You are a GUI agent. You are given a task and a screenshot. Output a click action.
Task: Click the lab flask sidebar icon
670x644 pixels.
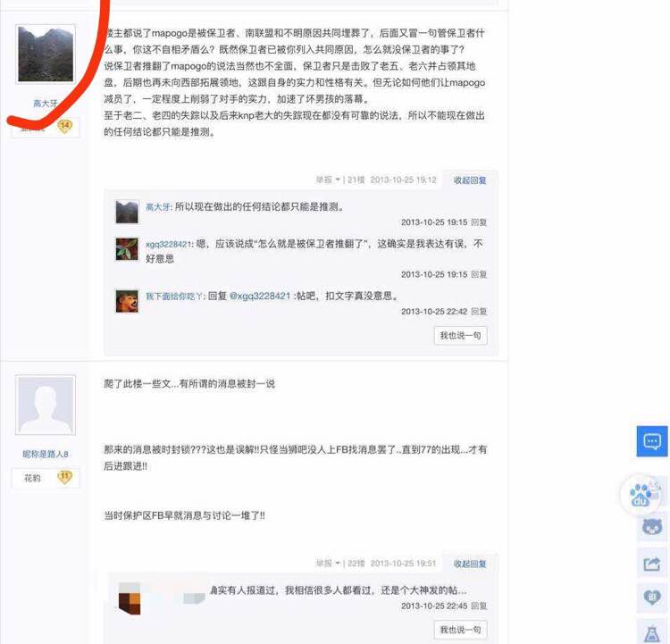(652, 633)
